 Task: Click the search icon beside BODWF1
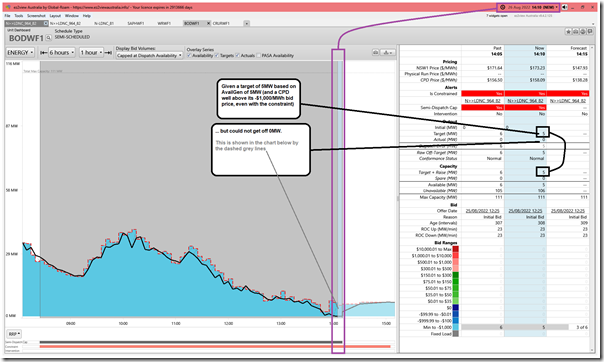point(49,38)
